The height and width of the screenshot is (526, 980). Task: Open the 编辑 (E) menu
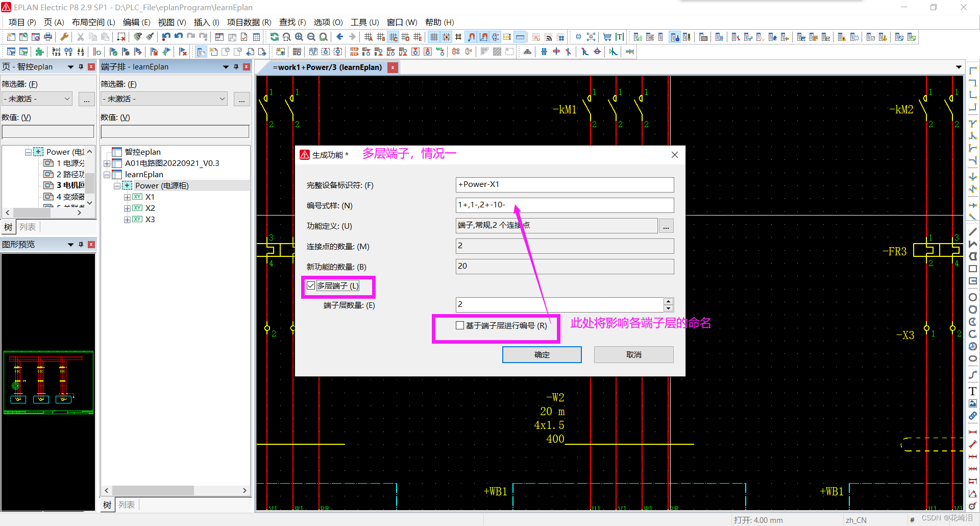[136, 22]
